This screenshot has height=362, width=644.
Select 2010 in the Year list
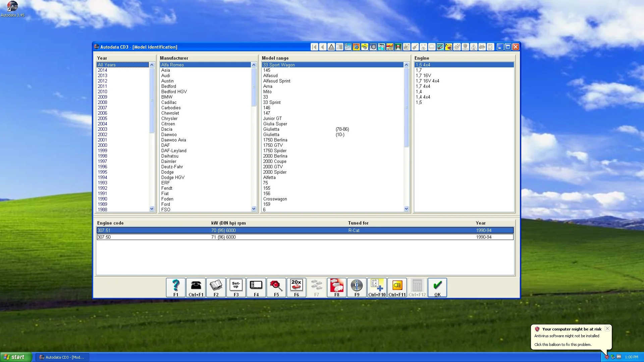pos(103,92)
